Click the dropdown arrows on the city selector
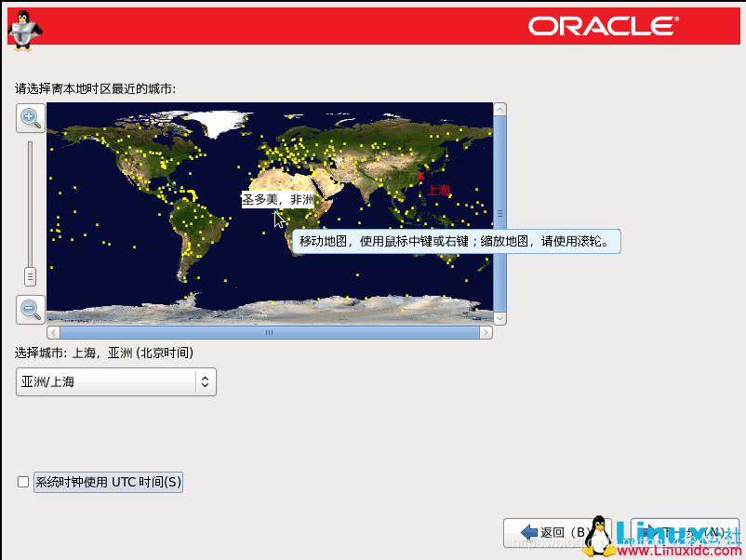The width and height of the screenshot is (746, 560). 206,381
